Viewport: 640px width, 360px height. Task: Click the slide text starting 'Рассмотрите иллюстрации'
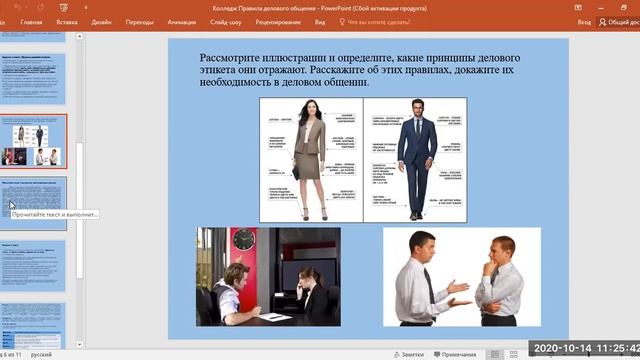coord(360,70)
